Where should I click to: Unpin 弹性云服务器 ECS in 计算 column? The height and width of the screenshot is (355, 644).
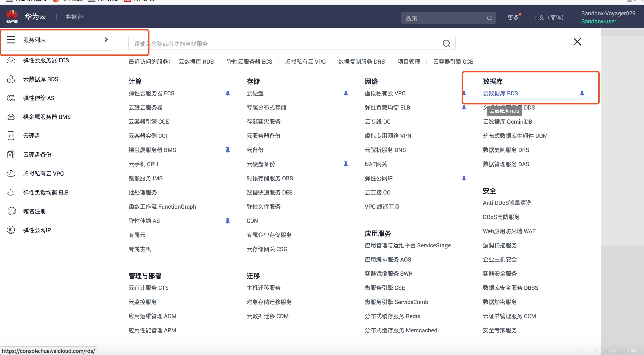pyautogui.click(x=228, y=93)
